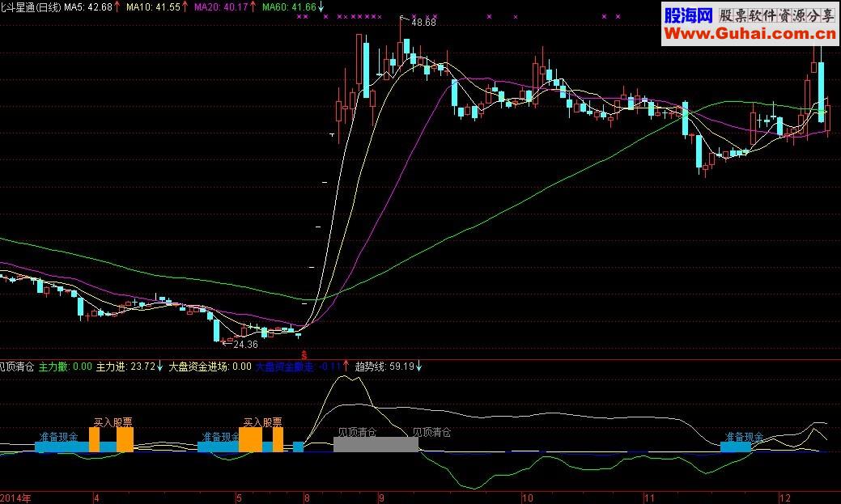Open the www.Guhai.com.cn website link
Screen dimensions: 841x504
(x=750, y=34)
